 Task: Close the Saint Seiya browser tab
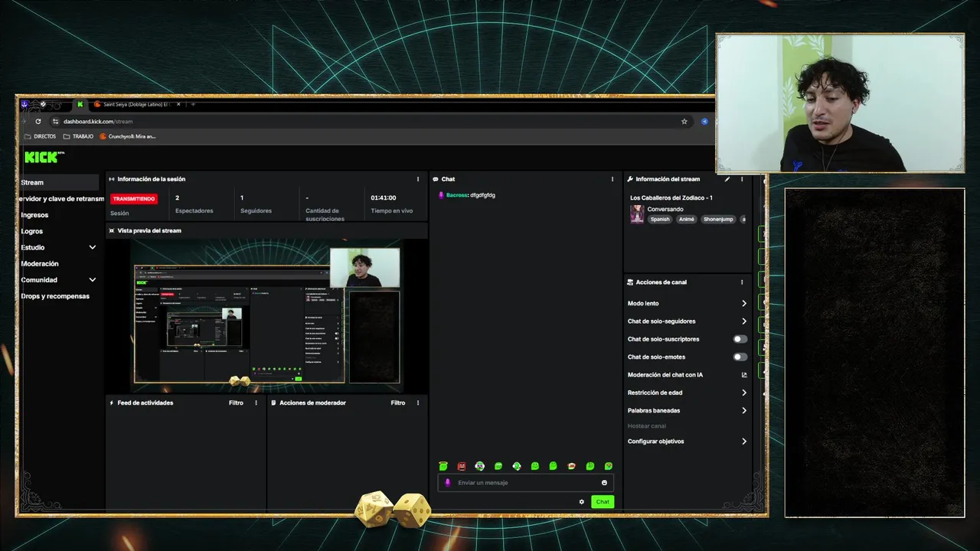pos(178,104)
